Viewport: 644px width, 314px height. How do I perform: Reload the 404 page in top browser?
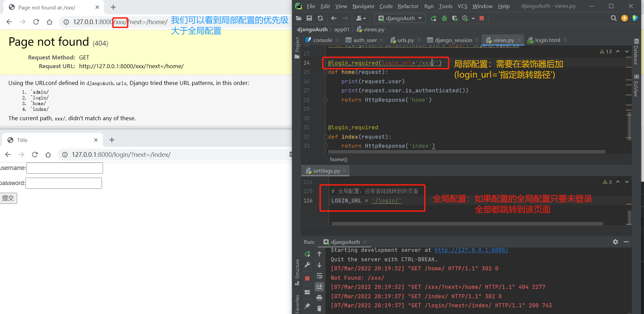click(x=36, y=22)
